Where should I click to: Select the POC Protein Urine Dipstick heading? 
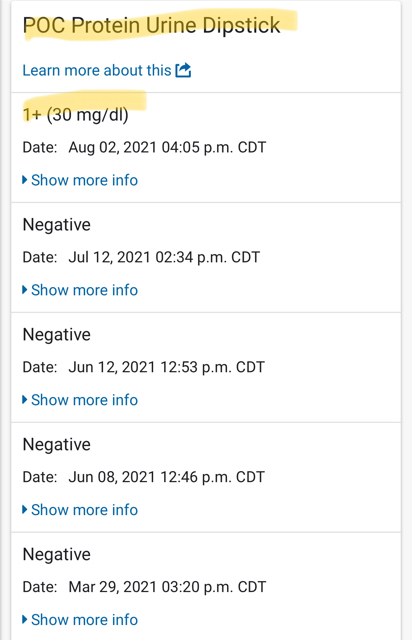151,25
